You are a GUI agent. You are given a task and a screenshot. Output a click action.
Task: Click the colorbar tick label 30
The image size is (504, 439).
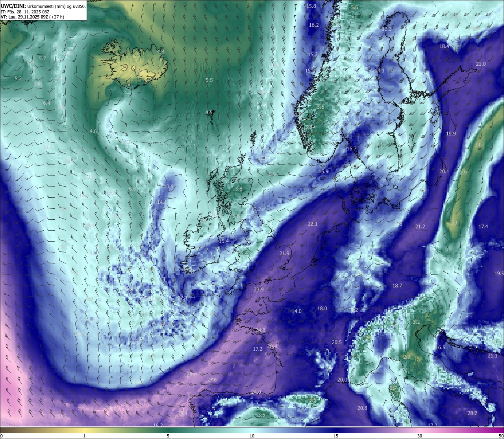pos(420,435)
